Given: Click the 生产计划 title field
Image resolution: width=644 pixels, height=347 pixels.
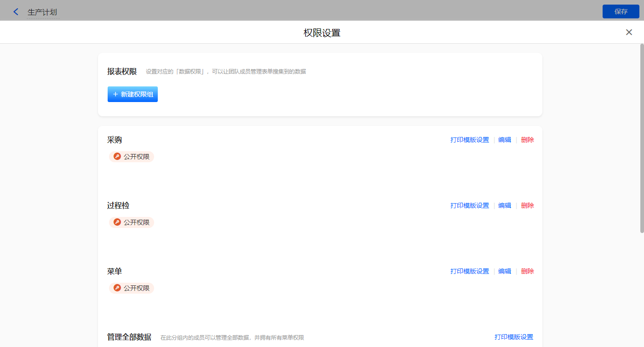Looking at the screenshot, I should pos(42,12).
